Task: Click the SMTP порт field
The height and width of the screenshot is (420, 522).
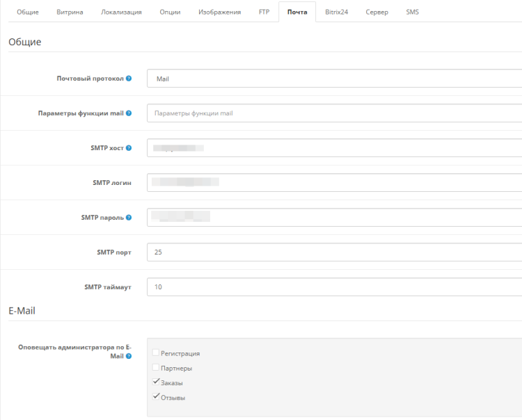Action: [334, 252]
